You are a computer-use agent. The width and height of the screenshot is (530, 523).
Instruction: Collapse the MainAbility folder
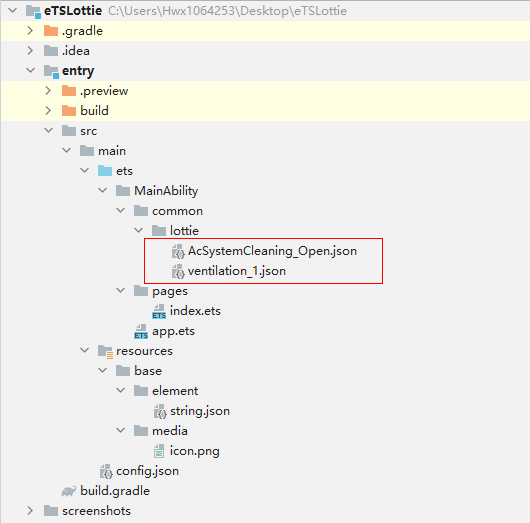point(102,190)
